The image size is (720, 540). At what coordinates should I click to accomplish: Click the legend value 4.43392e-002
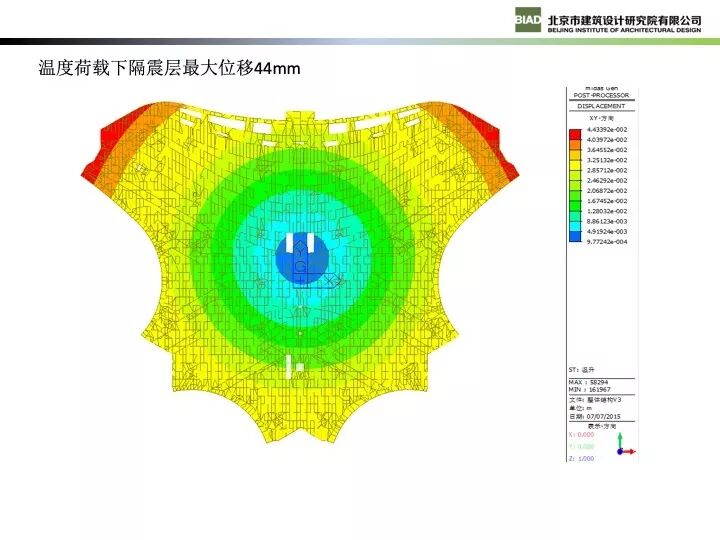[x=607, y=129]
